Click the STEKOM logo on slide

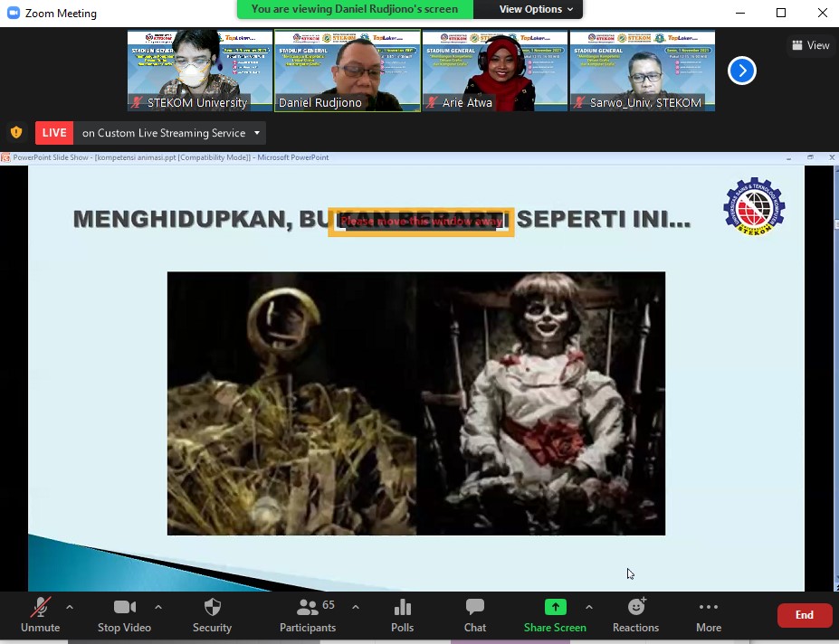coord(754,206)
